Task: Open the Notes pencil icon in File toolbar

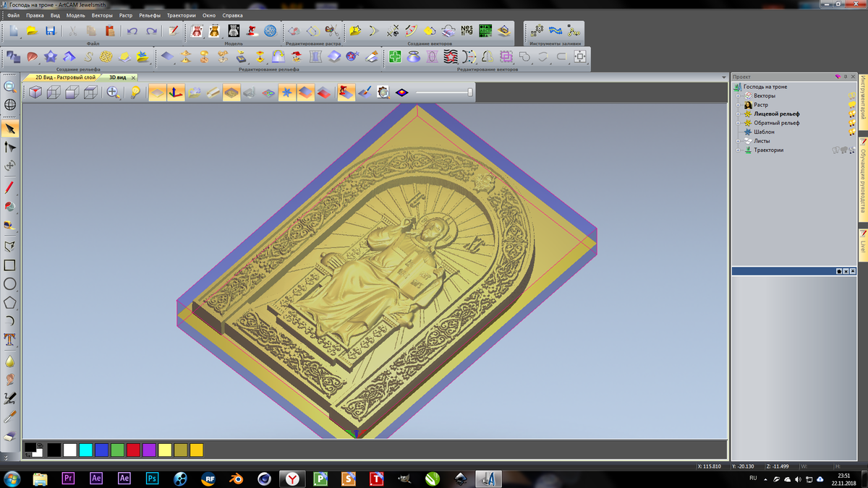Action: tap(173, 31)
